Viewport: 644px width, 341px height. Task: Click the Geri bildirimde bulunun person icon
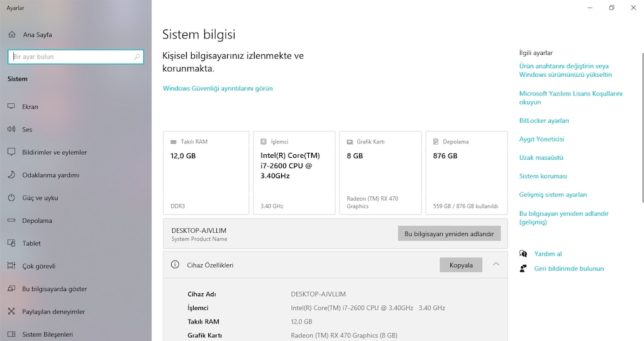pyautogui.click(x=523, y=269)
